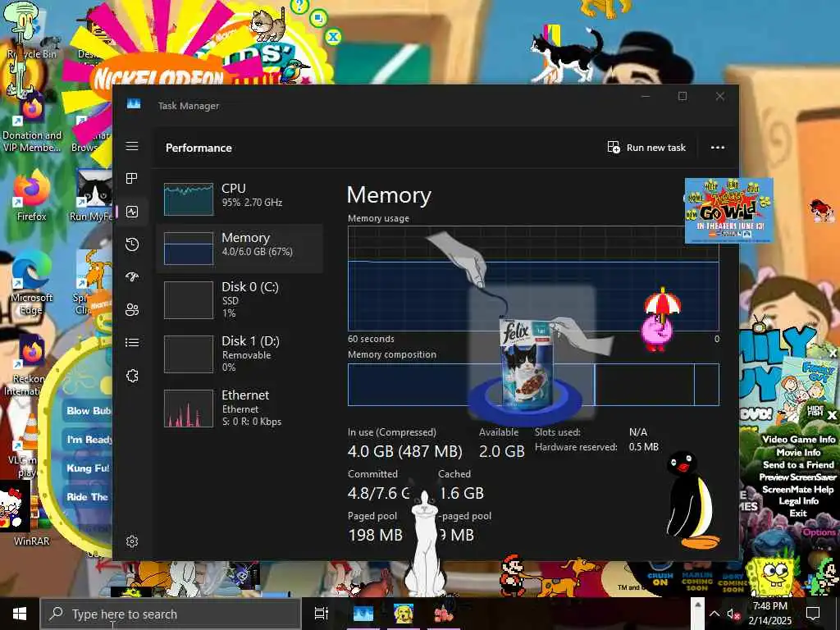The image size is (840, 630).
Task: Click the Memory composition bar
Action: coord(533,384)
